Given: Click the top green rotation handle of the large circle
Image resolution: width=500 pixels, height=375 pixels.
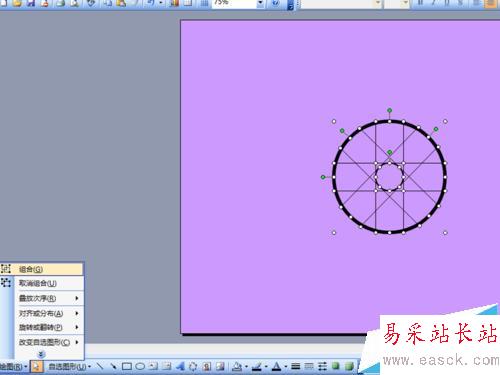Looking at the screenshot, I should point(389,110).
